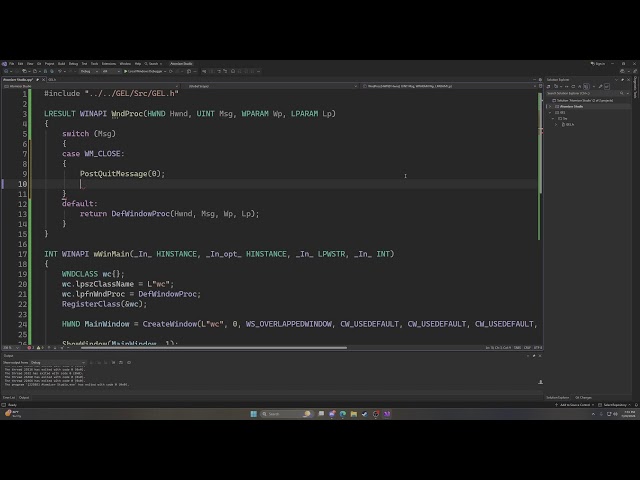Toggle preview selected items icon in Solution Explorer
The image size is (640, 480).
tap(607, 87)
